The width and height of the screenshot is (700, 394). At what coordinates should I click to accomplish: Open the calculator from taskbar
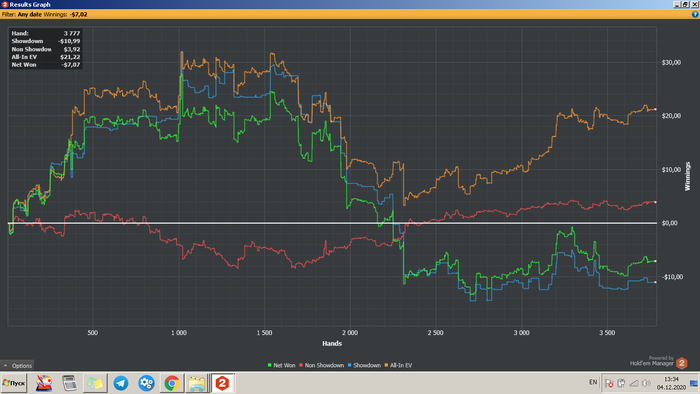coord(70,383)
